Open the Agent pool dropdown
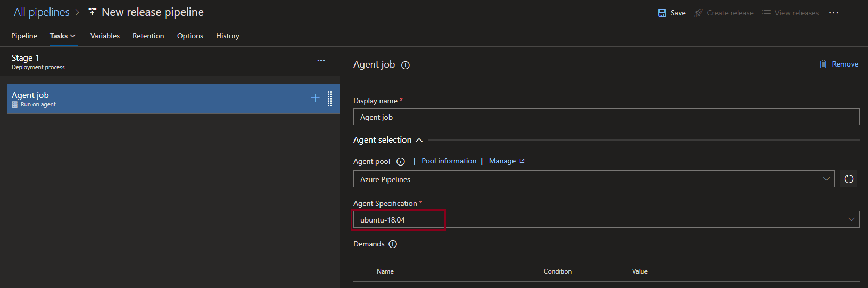The image size is (868, 288). point(593,179)
